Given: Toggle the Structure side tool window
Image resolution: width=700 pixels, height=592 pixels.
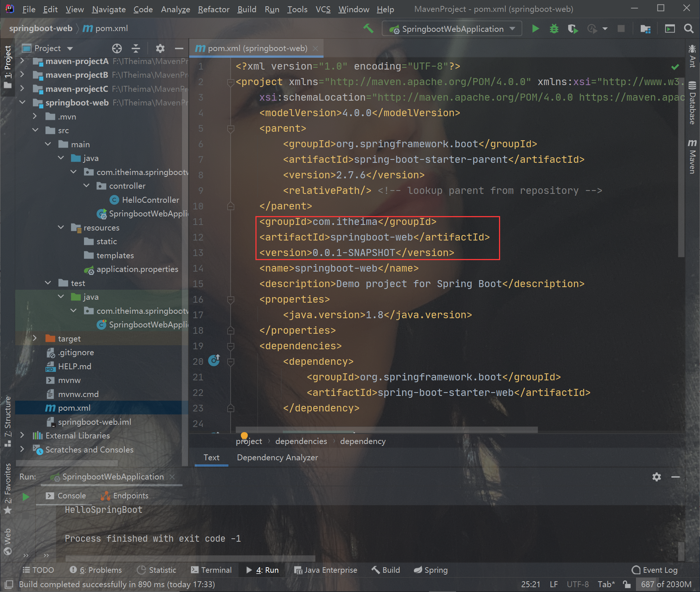Looking at the screenshot, I should 7,421.
